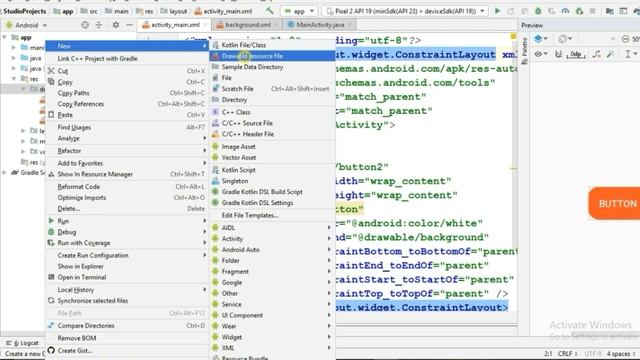Click the eye view options icon in Preview
The height and width of the screenshot is (360, 640).
540,54
